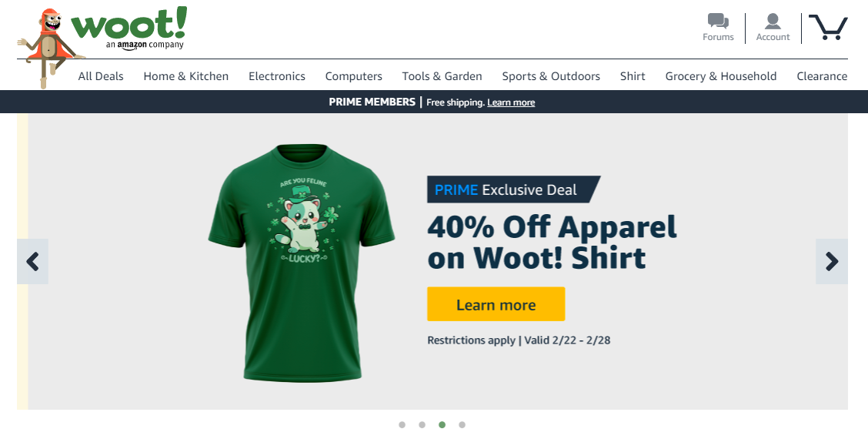Viewport: 868px width, 439px height.
Task: Advance to next banner slide arrow
Action: 832,262
